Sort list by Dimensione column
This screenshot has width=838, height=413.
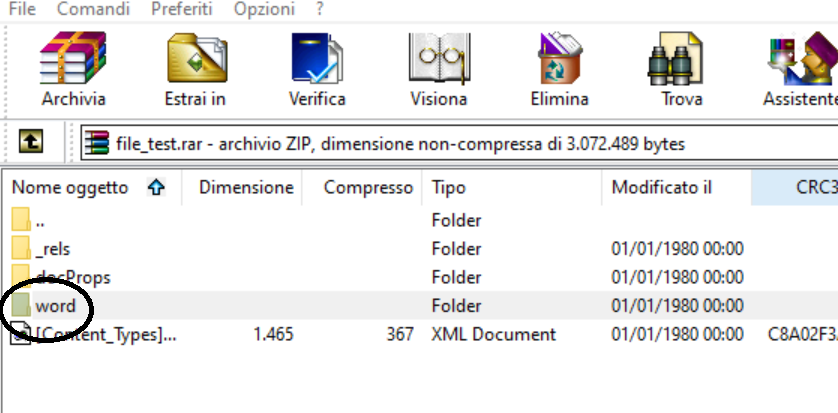point(246,187)
